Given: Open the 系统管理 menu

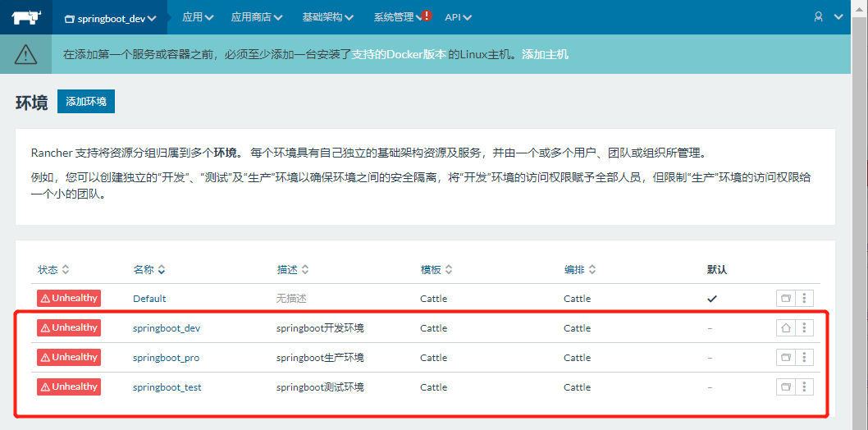Looking at the screenshot, I should (x=399, y=17).
